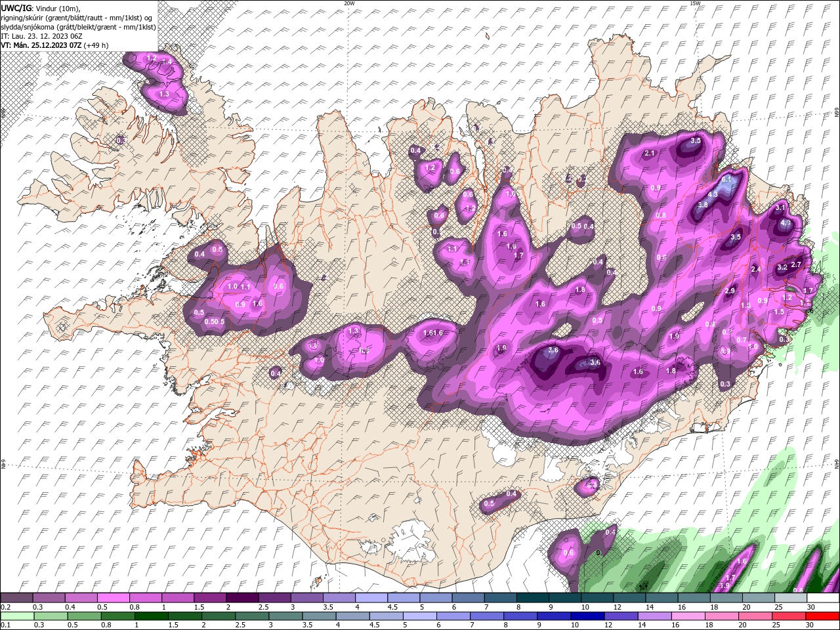Pick the light lavender upper swatch labeled 4
This screenshot has height=630, width=840.
370,598
